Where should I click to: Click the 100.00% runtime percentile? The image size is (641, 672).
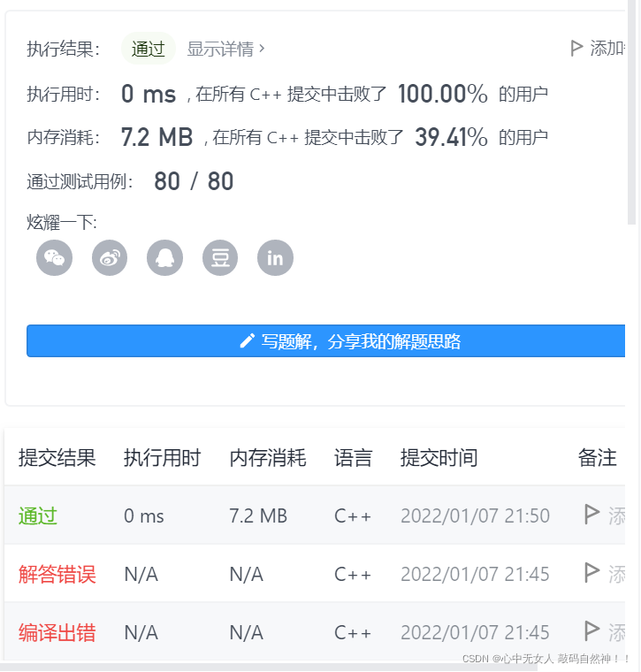(443, 94)
